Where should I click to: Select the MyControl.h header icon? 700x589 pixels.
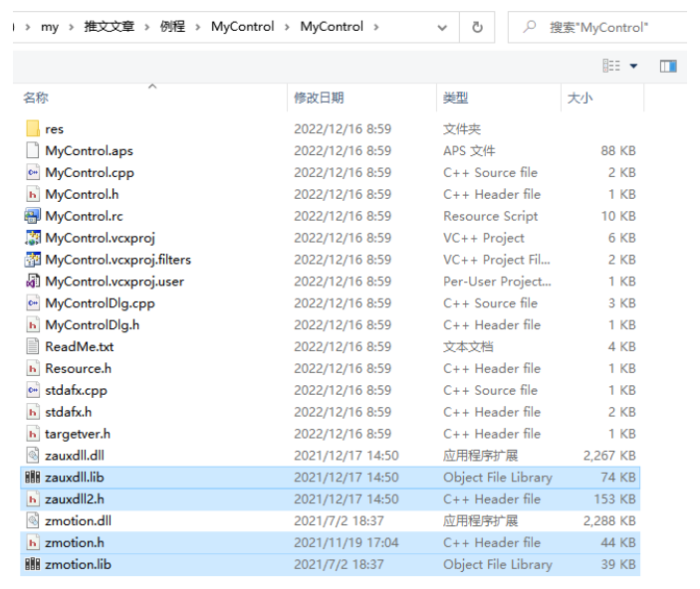pos(33,195)
